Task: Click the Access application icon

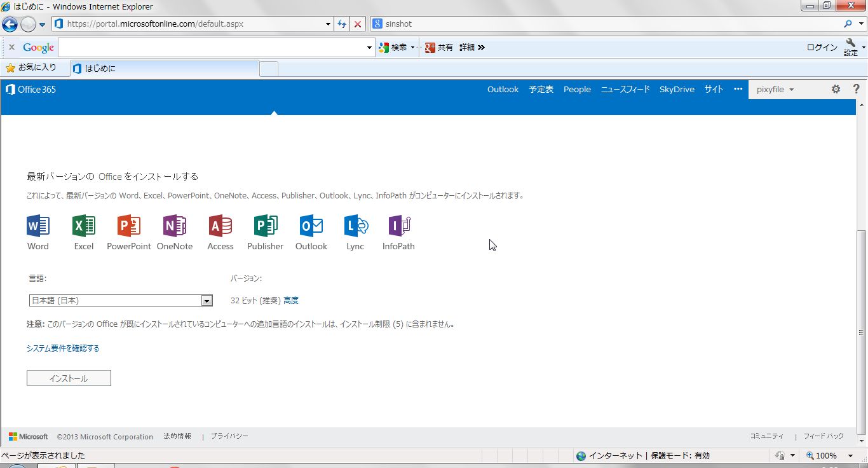Action: click(220, 226)
